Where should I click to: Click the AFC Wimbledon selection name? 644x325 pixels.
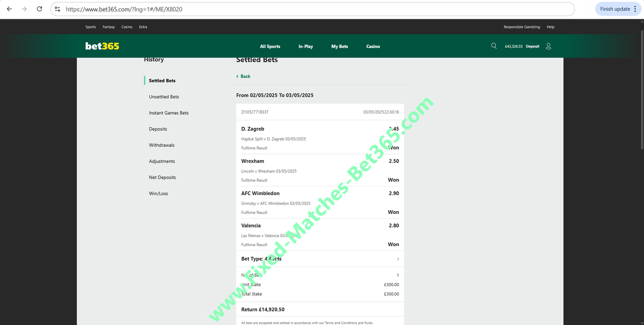(x=260, y=193)
